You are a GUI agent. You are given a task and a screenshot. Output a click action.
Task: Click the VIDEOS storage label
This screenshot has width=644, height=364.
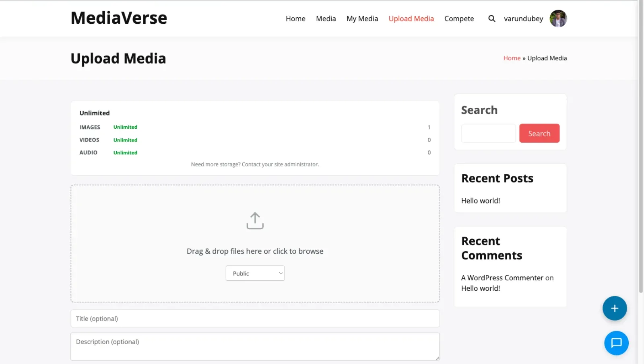pyautogui.click(x=89, y=140)
